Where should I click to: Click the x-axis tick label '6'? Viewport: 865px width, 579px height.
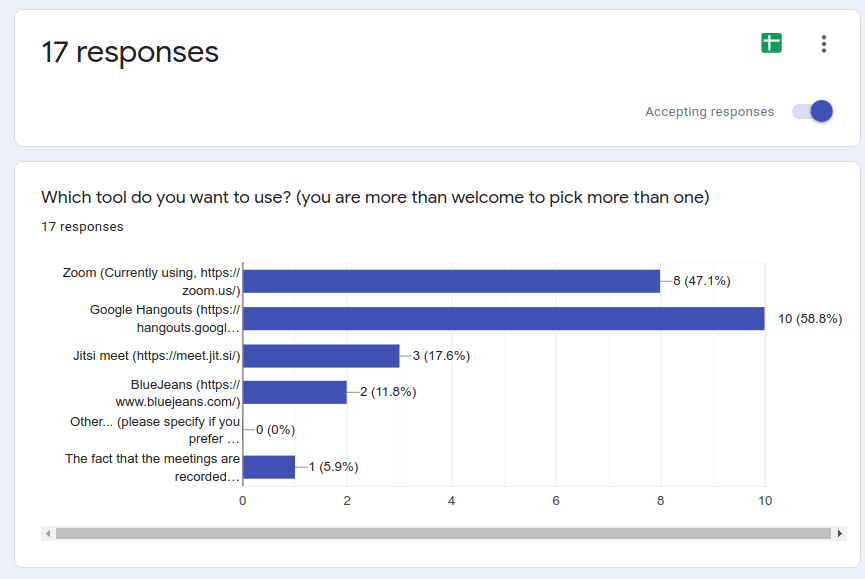pos(556,501)
